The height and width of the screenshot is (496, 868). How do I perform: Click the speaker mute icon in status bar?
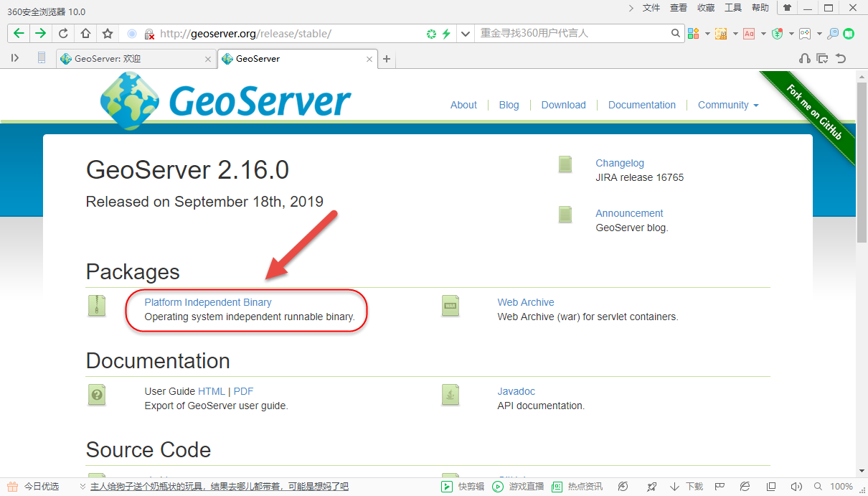[x=796, y=487]
